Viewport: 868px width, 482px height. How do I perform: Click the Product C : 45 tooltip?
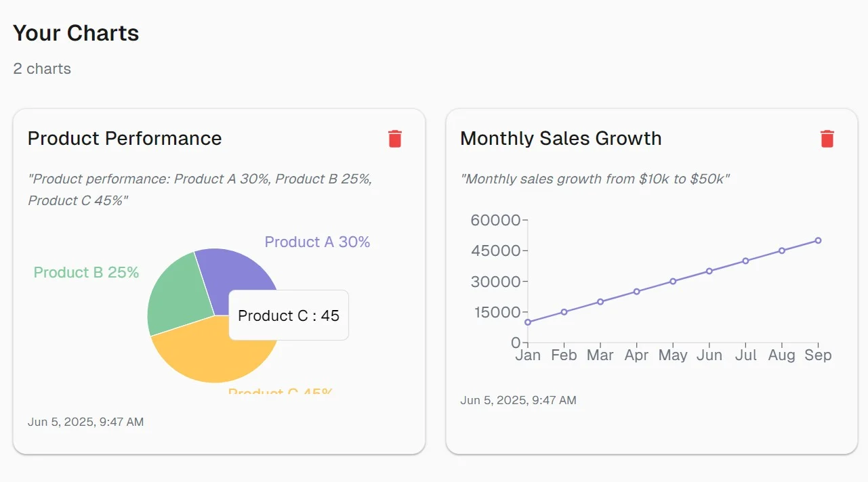289,315
